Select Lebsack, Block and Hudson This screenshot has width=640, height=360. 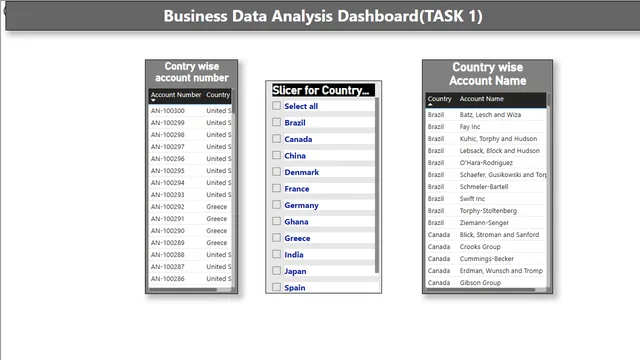tap(500, 151)
